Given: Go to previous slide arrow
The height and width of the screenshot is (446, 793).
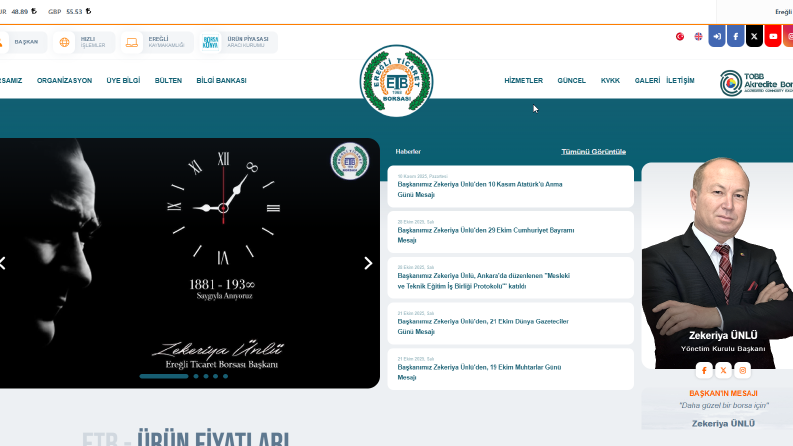Looking at the screenshot, I should click(x=3, y=263).
